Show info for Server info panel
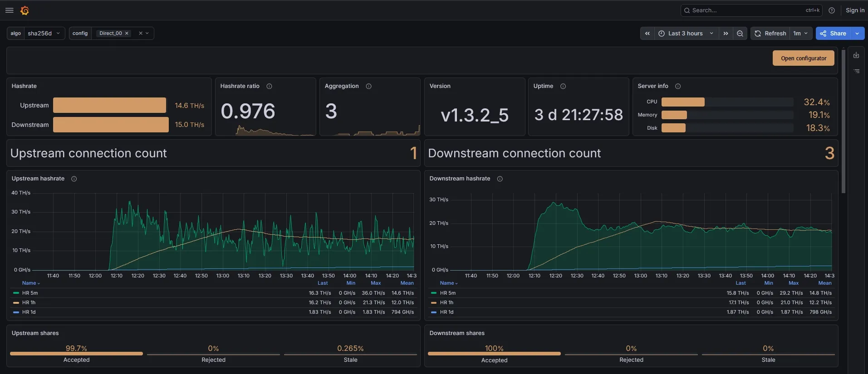 (678, 86)
